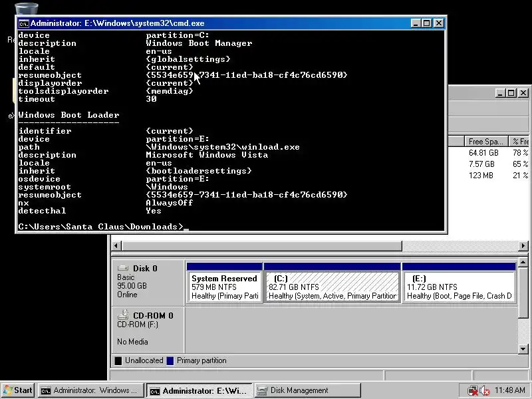Select the 7.57 GB free space row
Viewport: 532px width, 399px height.
pyautogui.click(x=490, y=164)
